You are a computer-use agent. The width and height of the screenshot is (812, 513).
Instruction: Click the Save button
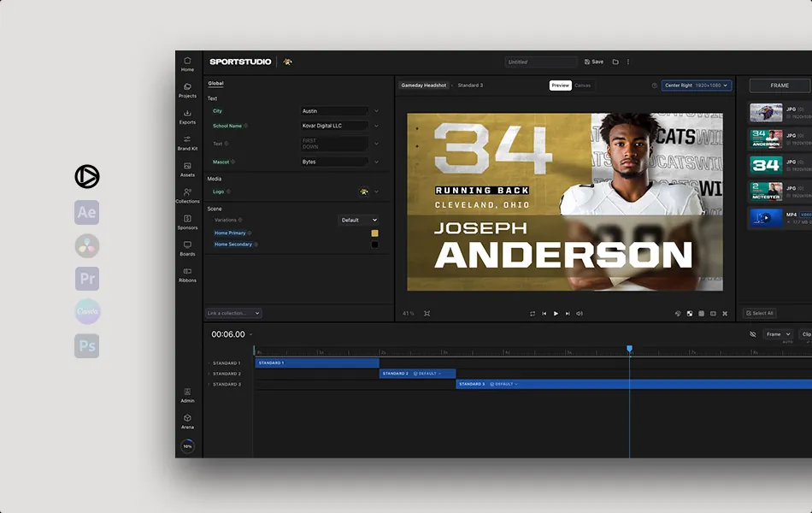pos(594,62)
